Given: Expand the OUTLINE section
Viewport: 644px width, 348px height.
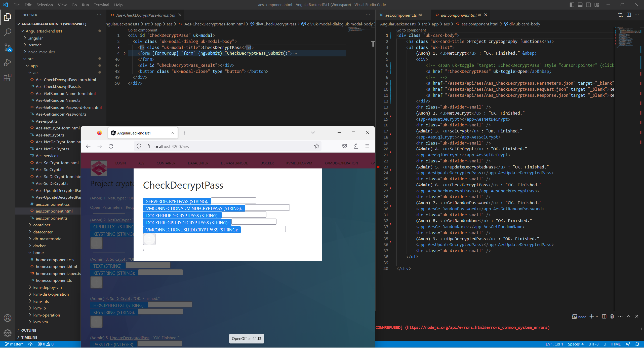Looking at the screenshot, I should click(29, 330).
